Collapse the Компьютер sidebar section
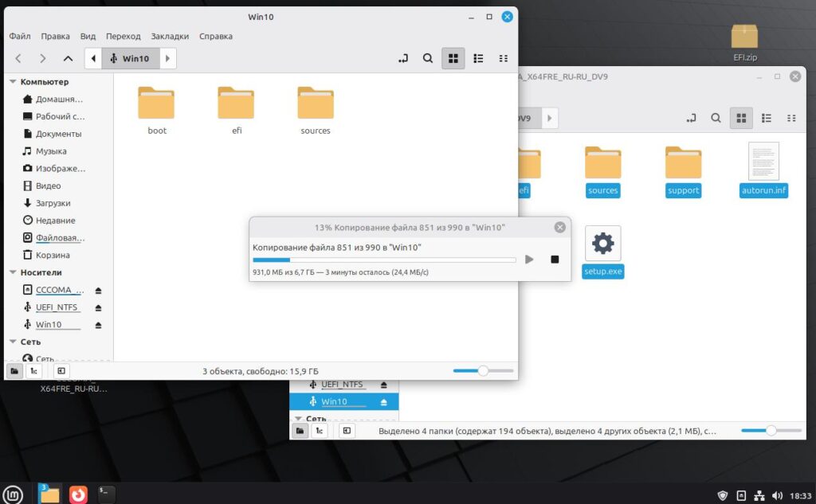 (x=13, y=82)
